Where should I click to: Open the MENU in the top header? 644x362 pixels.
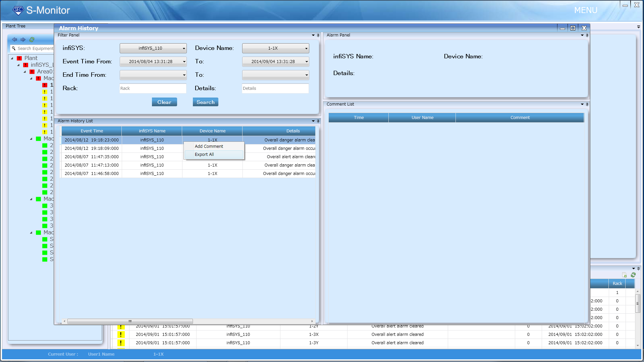point(586,10)
